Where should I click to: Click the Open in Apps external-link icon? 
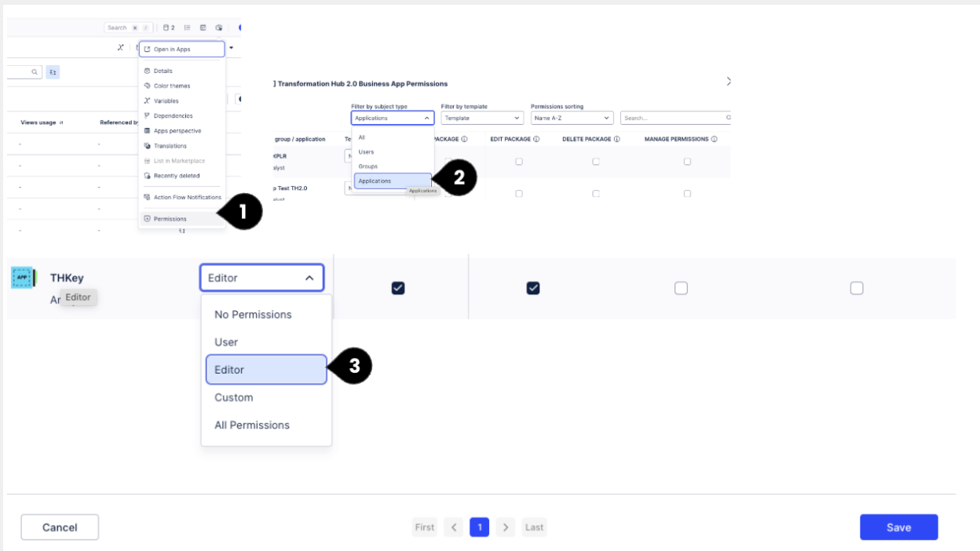[147, 49]
